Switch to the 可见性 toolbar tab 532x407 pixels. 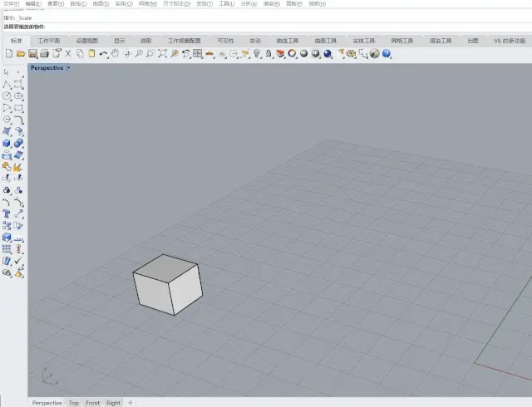click(225, 41)
